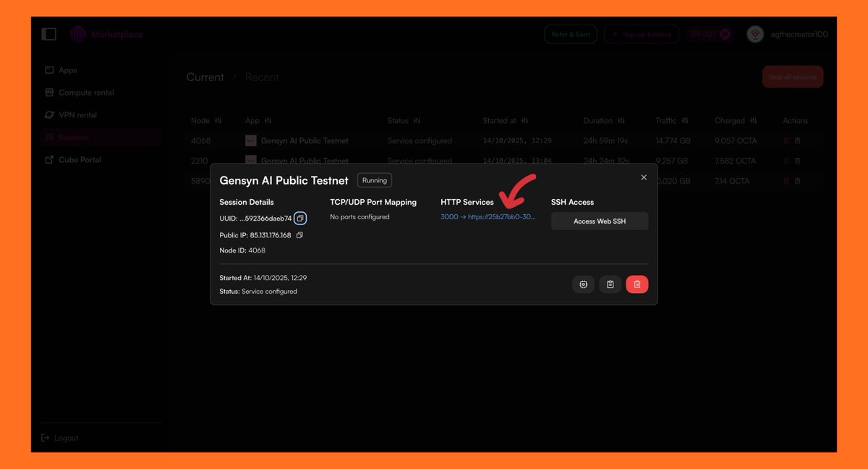Viewport: 868px width, 469px height.
Task: Copy the session UUID
Action: point(300,218)
